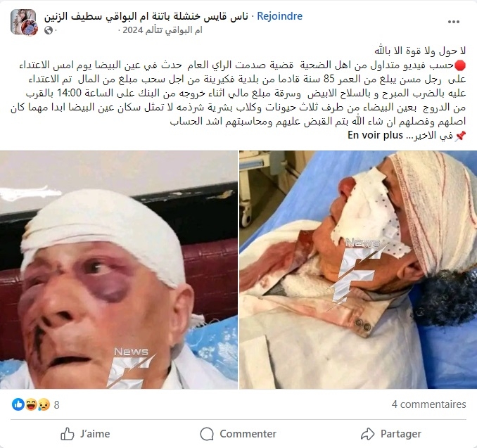Open the right photo on hospital bed
The image size is (477, 448).
point(358,270)
